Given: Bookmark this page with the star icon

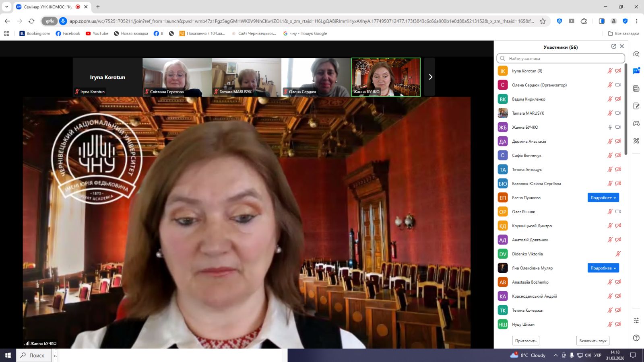Looking at the screenshot, I should [x=543, y=21].
